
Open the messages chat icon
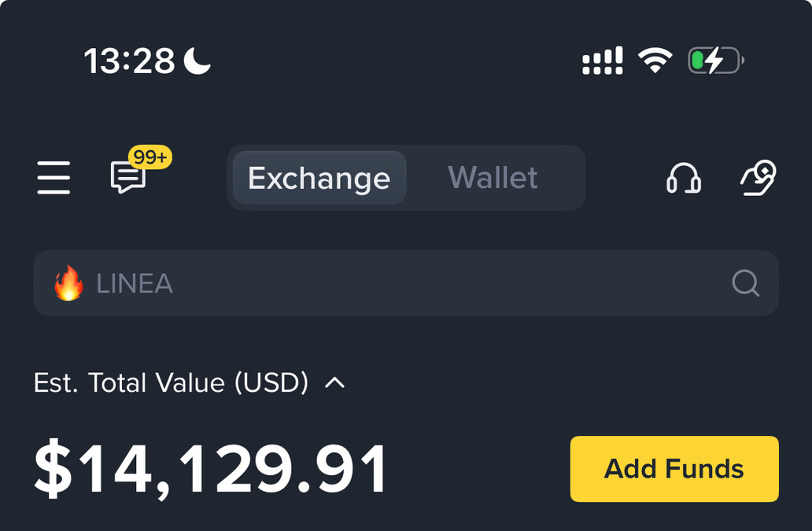click(128, 178)
